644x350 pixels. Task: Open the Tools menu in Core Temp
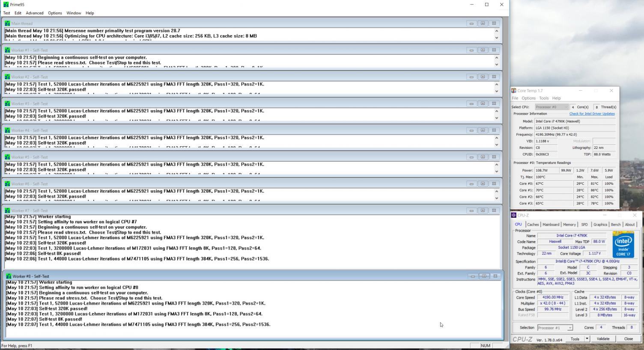pos(544,98)
